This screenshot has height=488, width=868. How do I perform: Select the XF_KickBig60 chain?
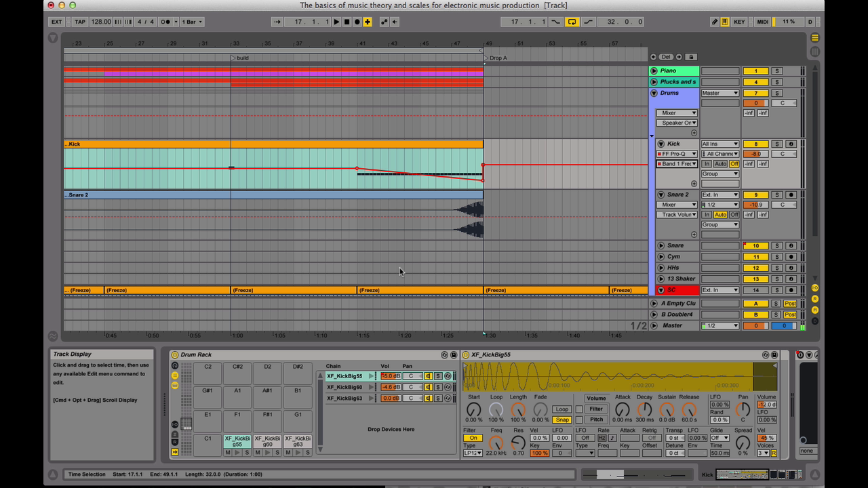(345, 387)
